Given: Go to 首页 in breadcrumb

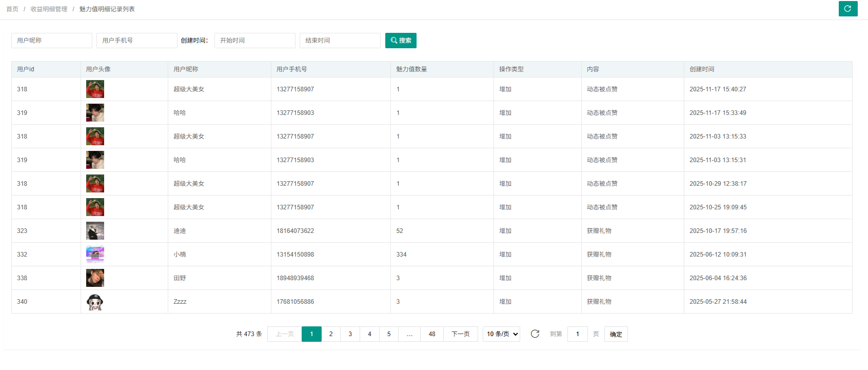Looking at the screenshot, I should (12, 9).
